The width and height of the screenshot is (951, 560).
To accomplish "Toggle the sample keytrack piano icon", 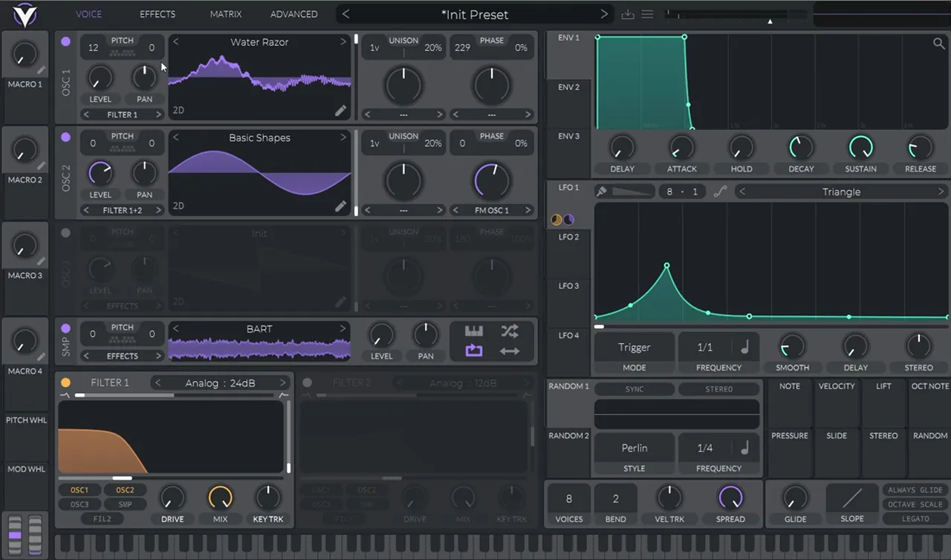I will (x=474, y=331).
